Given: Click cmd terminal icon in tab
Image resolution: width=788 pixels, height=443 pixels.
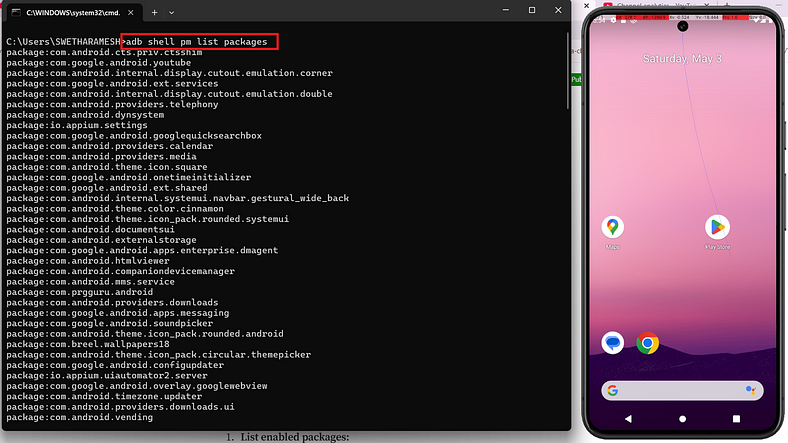Looking at the screenshot, I should 16,13.
